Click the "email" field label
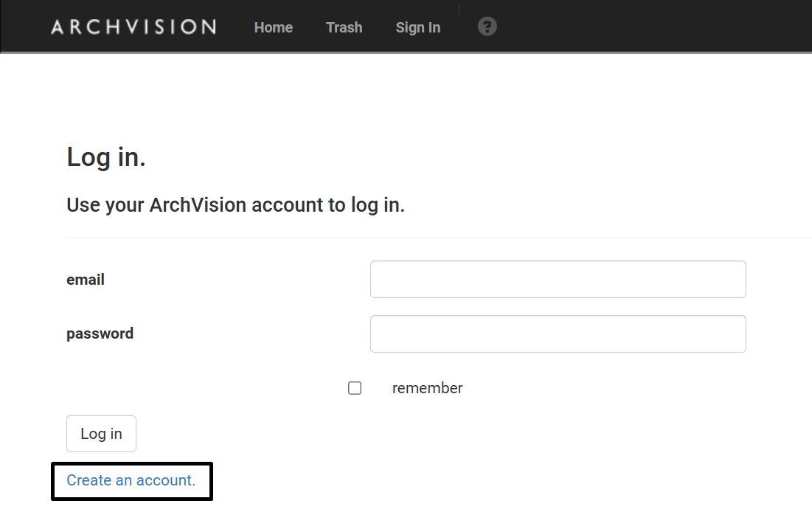This screenshot has height=526, width=812. pos(86,280)
